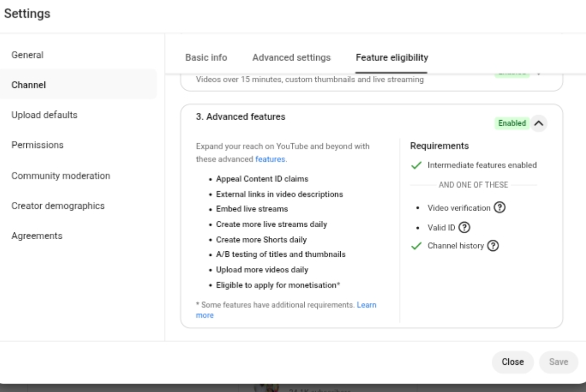586x392 pixels.
Task: Click green checkmark beside Intermediate features enabled
Action: point(416,166)
